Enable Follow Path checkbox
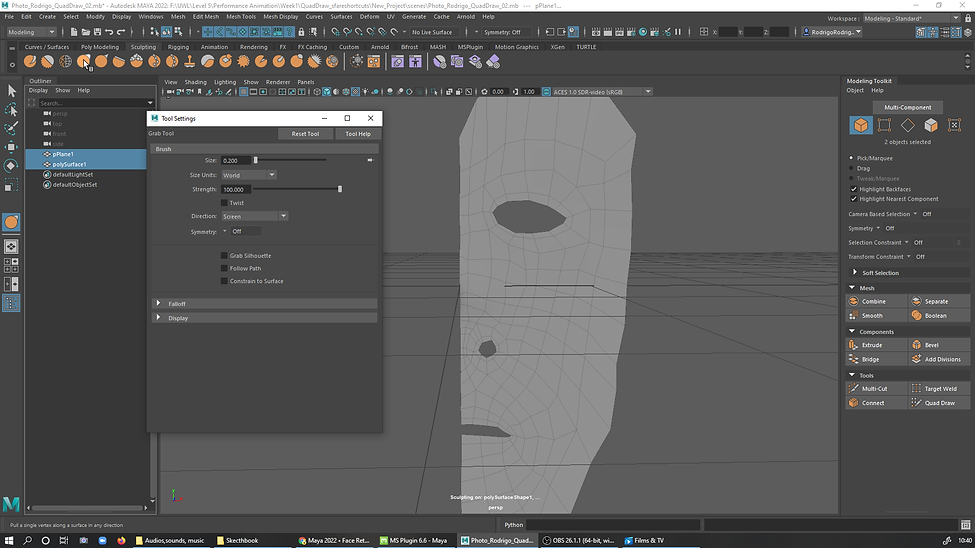The height and width of the screenshot is (548, 975). [x=224, y=268]
